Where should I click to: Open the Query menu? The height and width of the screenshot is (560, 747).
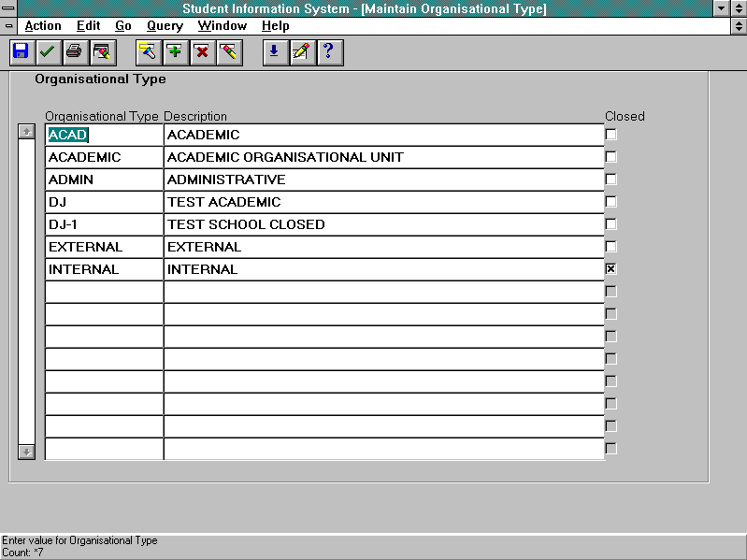click(165, 26)
